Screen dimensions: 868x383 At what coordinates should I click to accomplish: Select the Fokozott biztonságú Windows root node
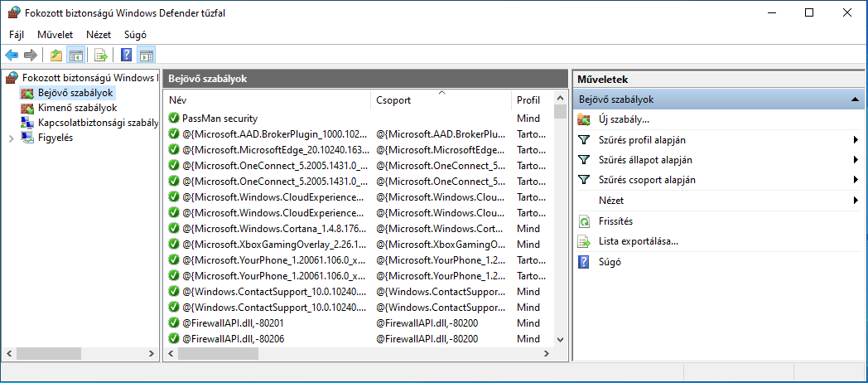(x=90, y=78)
